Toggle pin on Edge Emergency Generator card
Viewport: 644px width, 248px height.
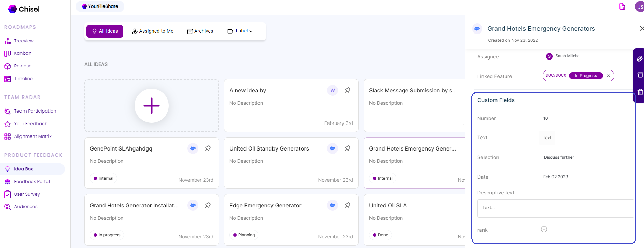(347, 205)
